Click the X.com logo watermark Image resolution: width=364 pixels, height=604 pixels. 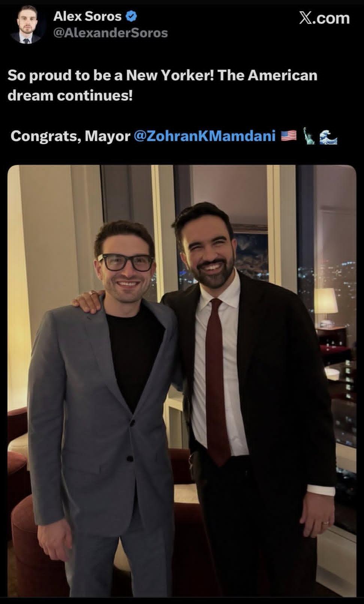(324, 18)
